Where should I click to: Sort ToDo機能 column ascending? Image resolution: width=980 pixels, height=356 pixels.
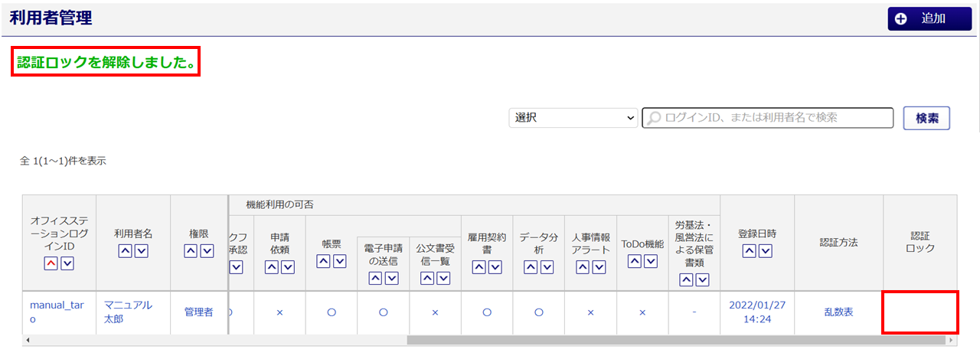pyautogui.click(x=635, y=261)
